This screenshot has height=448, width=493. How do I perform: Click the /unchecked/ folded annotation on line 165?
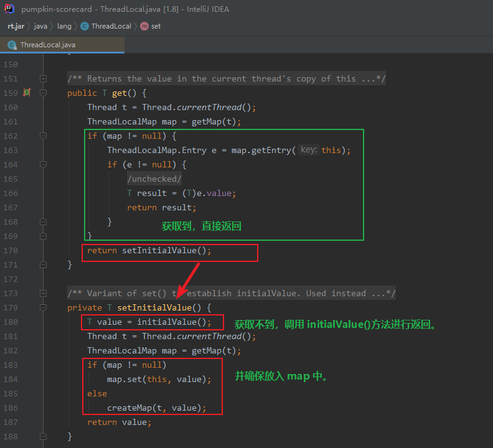click(154, 179)
